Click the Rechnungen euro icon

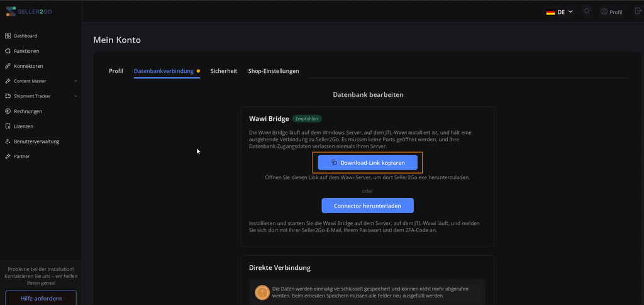[8, 111]
